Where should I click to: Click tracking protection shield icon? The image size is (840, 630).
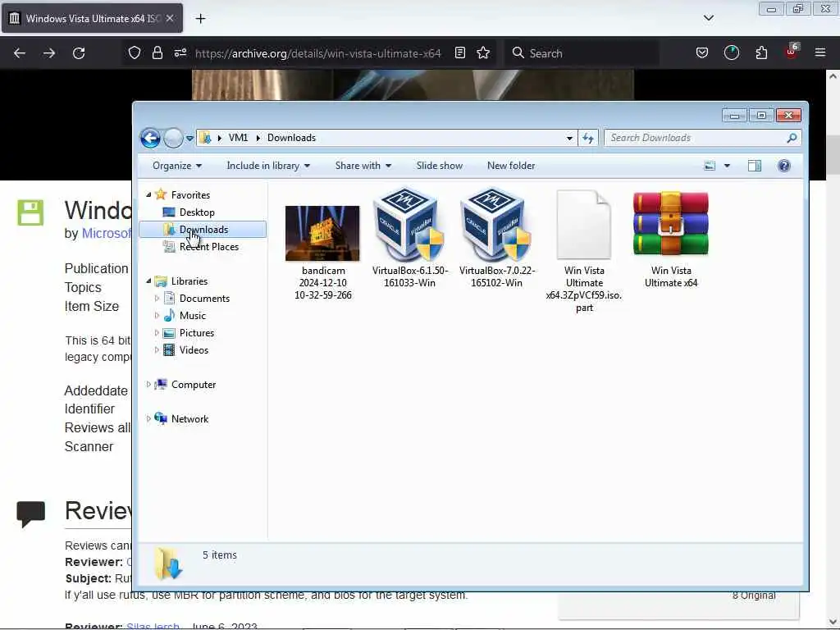click(x=135, y=52)
